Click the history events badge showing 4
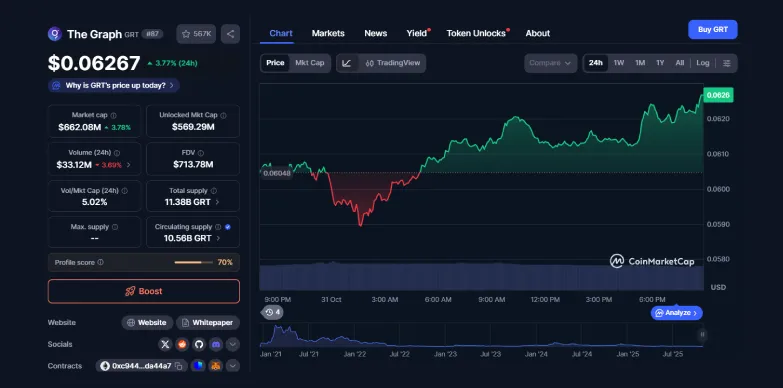This screenshot has height=388, width=783. pos(273,313)
